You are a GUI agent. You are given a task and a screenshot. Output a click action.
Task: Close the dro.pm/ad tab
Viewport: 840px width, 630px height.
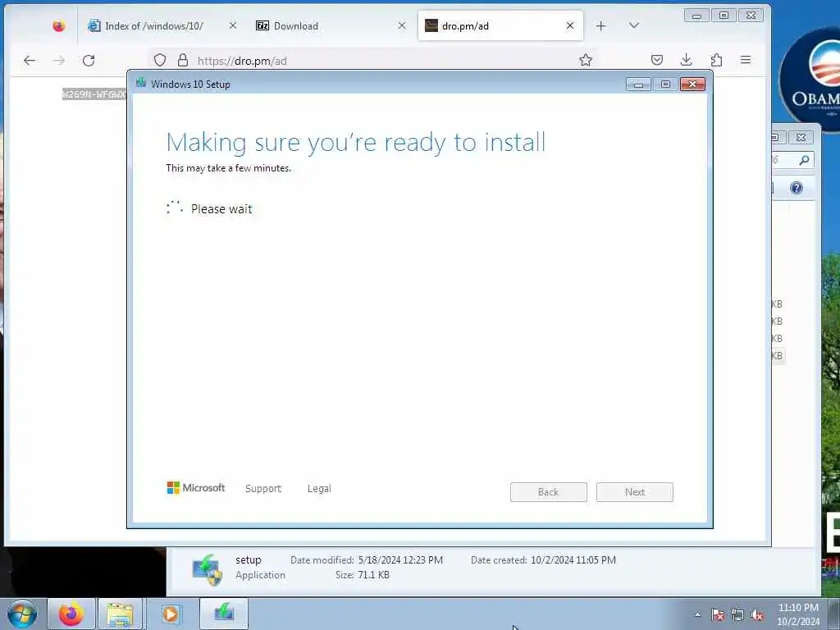click(x=570, y=25)
